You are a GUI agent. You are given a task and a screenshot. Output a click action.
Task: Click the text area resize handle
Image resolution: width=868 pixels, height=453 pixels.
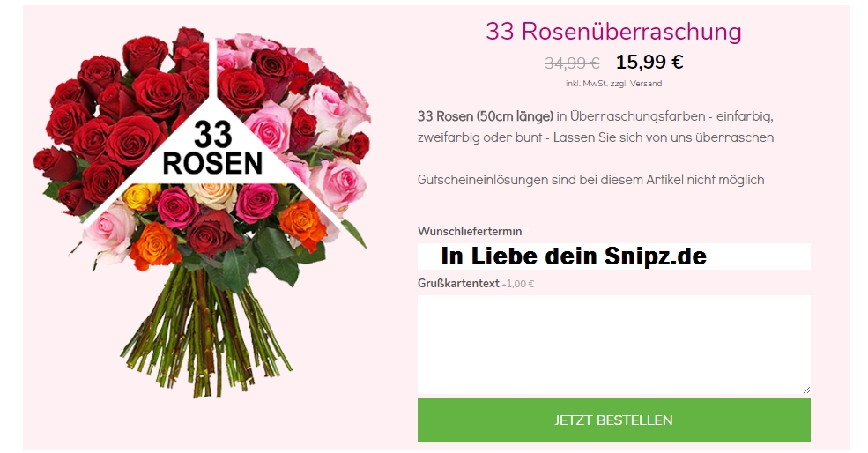point(805,389)
